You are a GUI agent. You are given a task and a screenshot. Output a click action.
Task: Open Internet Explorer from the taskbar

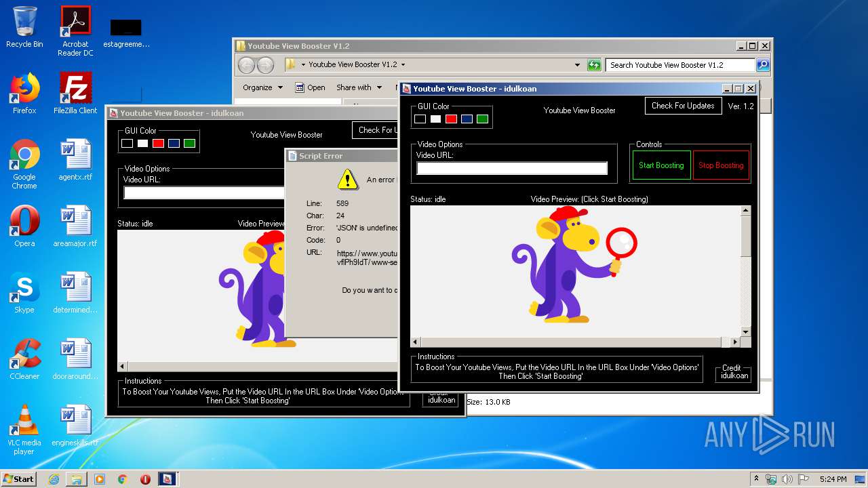click(54, 479)
